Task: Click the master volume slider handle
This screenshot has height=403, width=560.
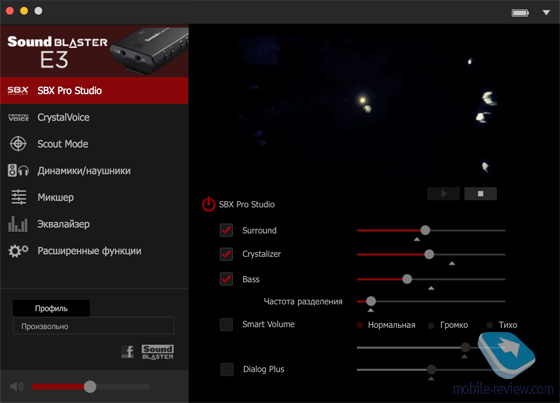Action: (x=90, y=386)
